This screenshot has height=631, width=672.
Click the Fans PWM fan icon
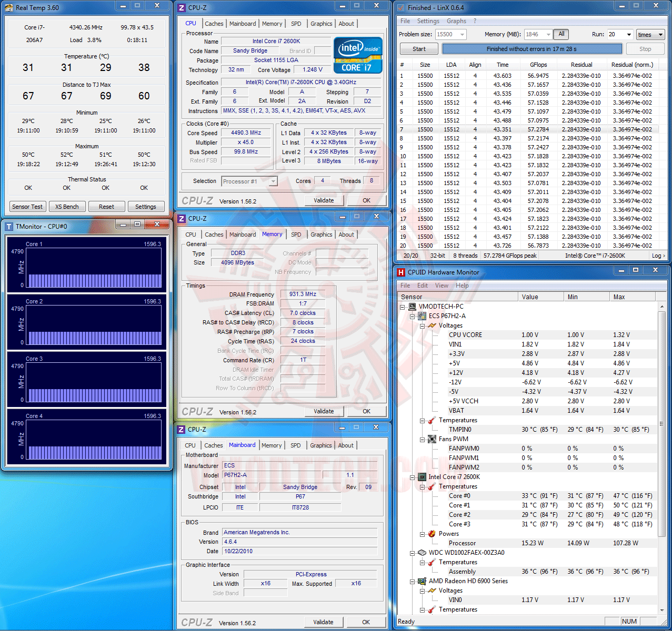coord(432,439)
